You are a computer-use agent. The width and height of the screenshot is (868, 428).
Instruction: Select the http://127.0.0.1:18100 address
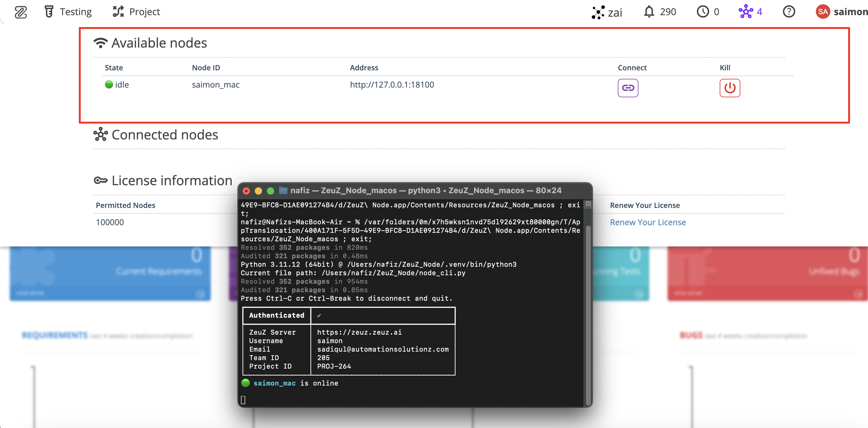(392, 85)
